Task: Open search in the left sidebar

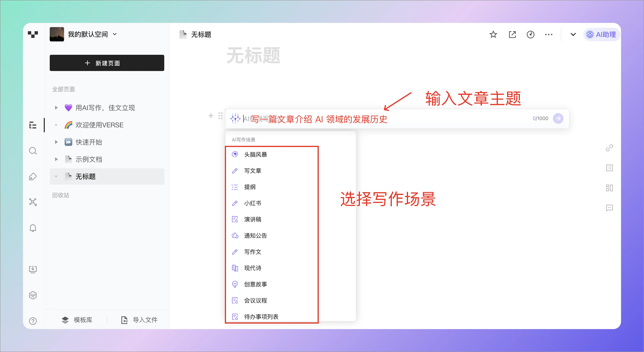Action: pos(33,151)
